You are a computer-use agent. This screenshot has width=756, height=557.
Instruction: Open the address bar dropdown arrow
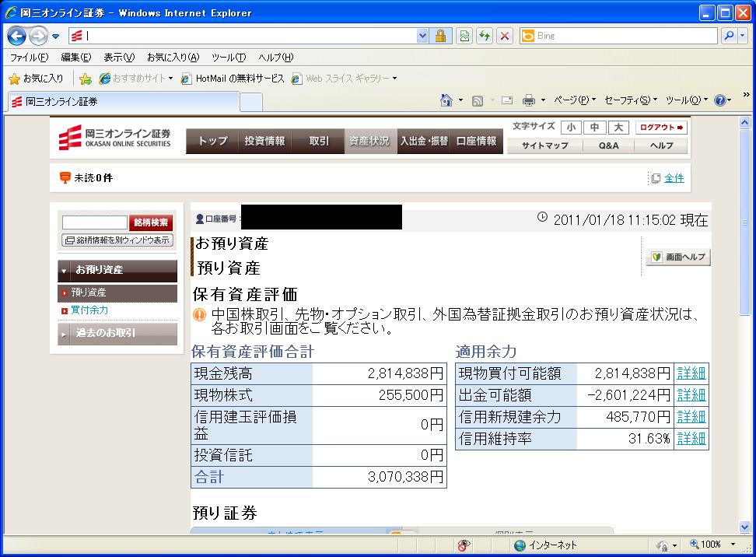(422, 36)
